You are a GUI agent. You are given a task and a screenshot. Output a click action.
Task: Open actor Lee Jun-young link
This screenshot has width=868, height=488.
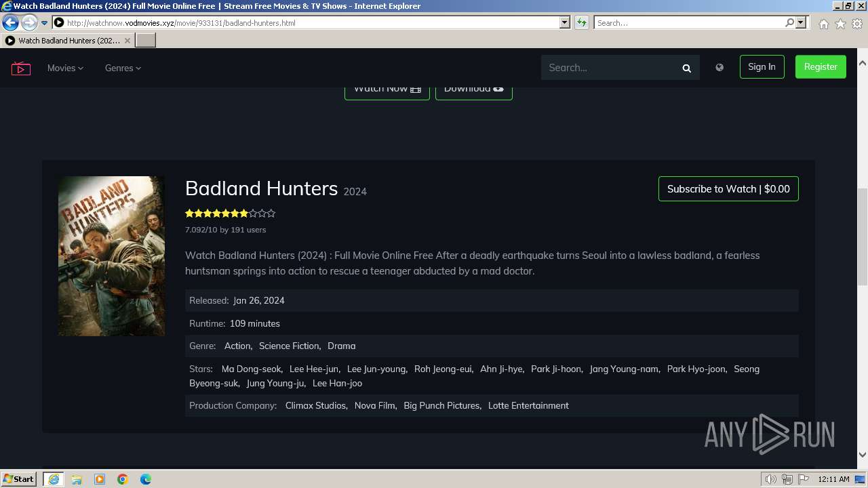(x=376, y=369)
